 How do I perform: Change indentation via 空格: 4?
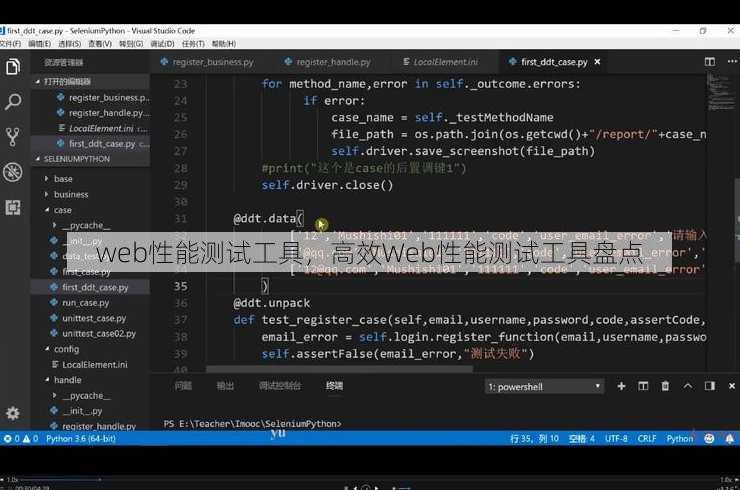tap(581, 439)
